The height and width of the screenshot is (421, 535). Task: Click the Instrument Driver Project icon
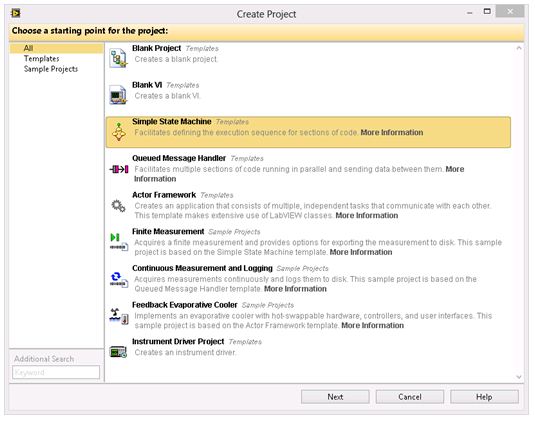tap(118, 351)
